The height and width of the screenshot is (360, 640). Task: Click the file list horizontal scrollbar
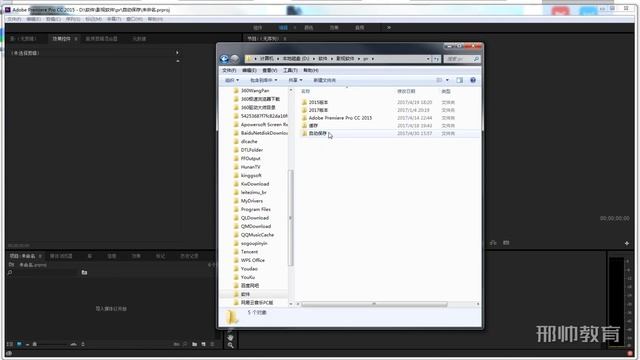coord(374,304)
